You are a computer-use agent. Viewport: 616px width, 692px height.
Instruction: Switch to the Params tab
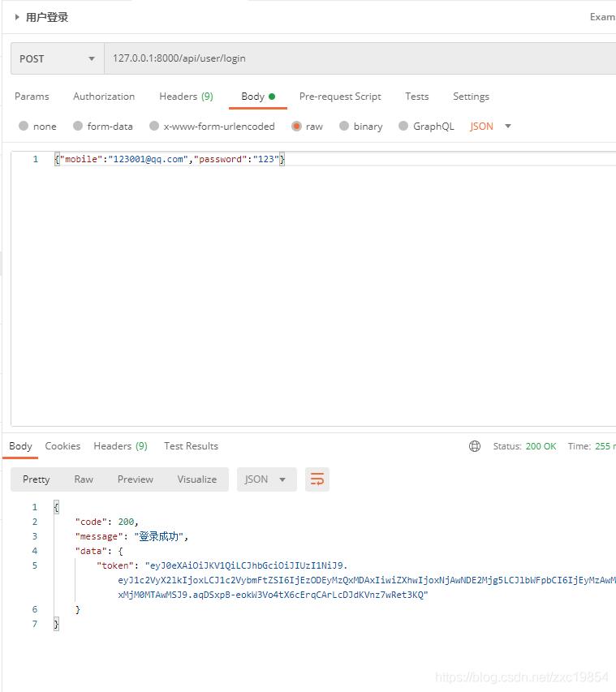point(32,97)
